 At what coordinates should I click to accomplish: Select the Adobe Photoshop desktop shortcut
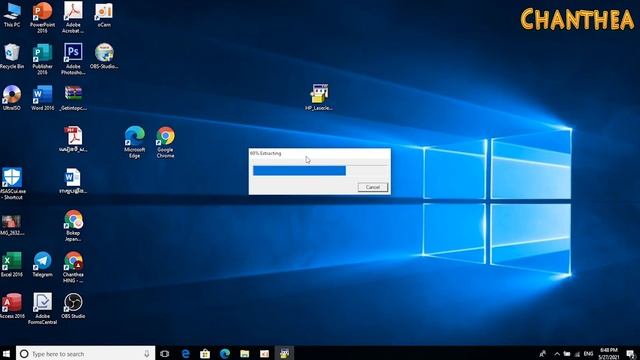tap(73, 59)
